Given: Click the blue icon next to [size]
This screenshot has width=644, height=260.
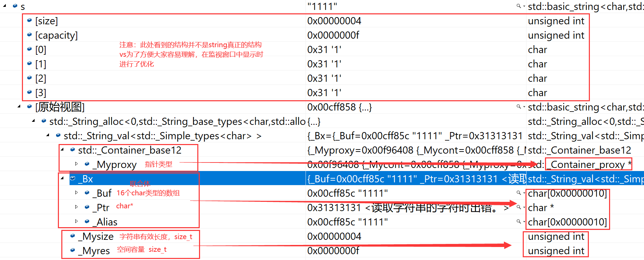Looking at the screenshot, I should 29,20.
